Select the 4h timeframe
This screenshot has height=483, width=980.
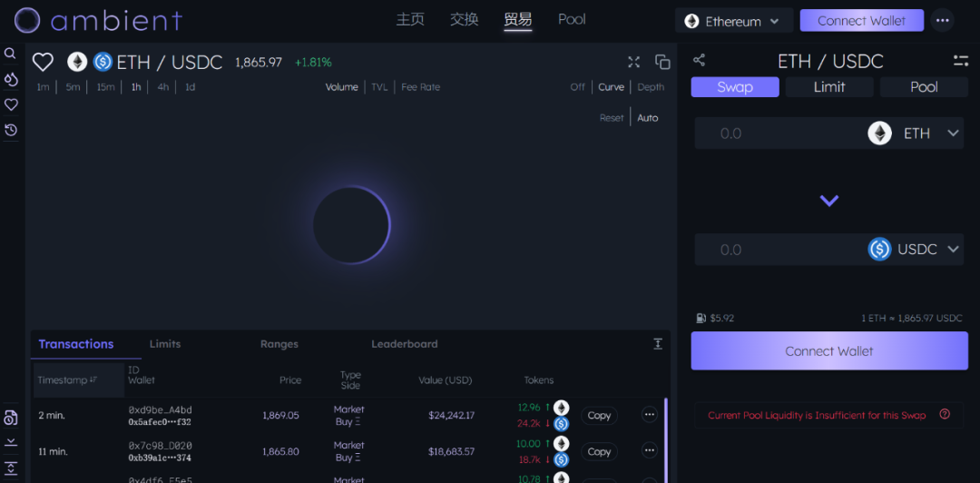tap(163, 87)
